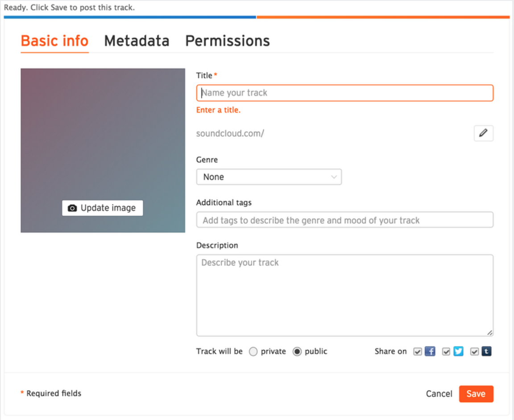This screenshot has height=420, width=514.
Task: Click the Twitter share icon
Action: 458,351
